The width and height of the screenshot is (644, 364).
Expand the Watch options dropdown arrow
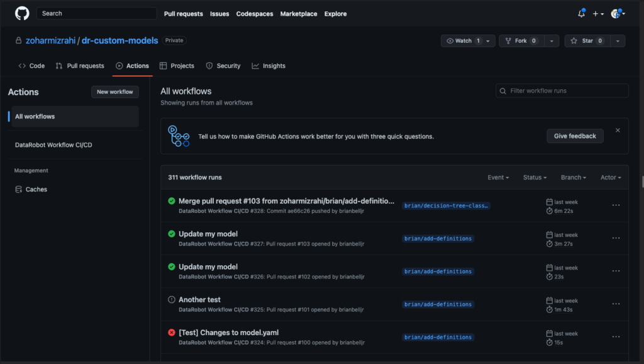click(x=488, y=41)
